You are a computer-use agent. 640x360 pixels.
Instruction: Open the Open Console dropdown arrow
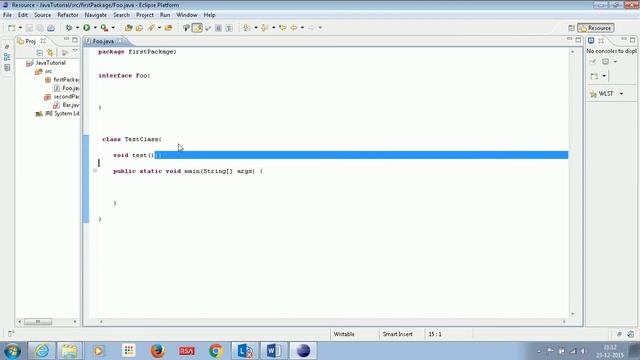(x=604, y=76)
